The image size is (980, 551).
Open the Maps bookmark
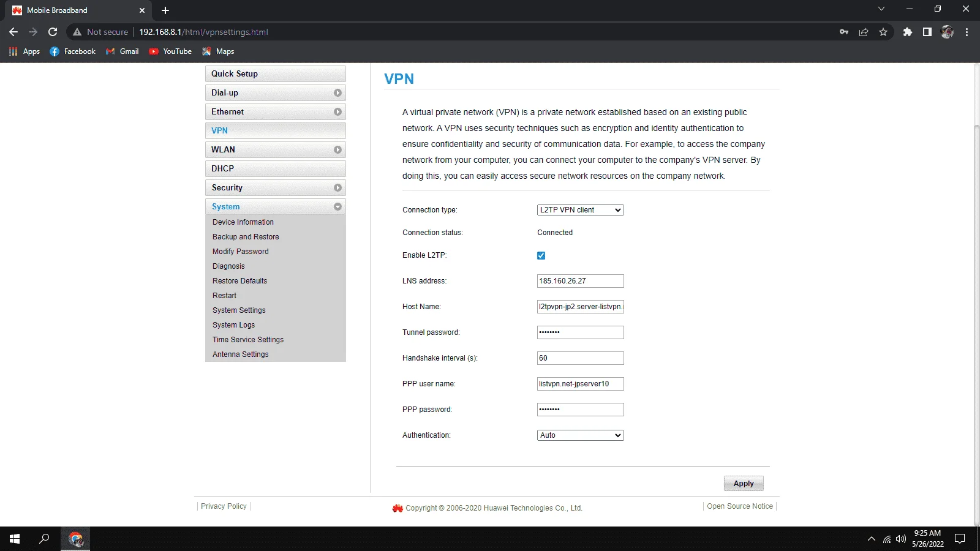point(218,51)
